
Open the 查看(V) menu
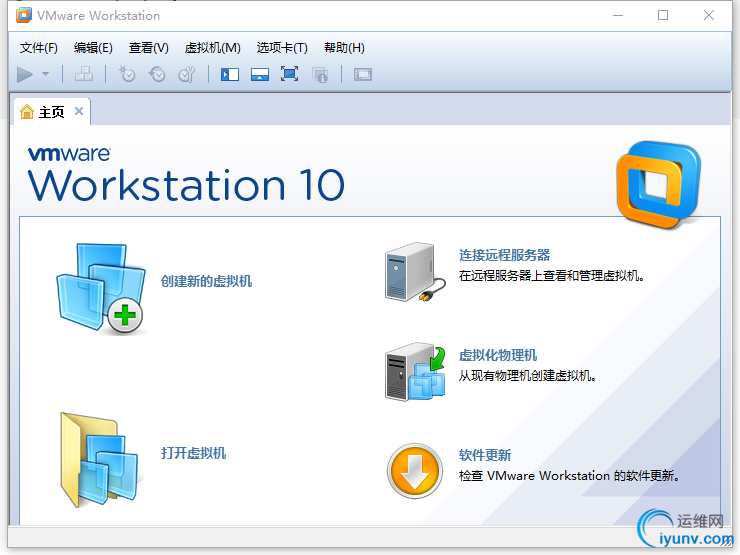(148, 48)
